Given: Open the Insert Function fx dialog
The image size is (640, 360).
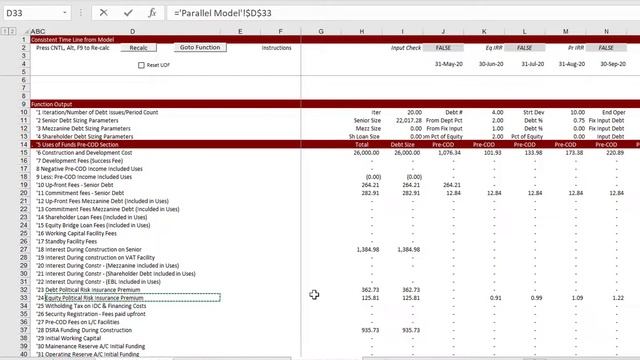Looking at the screenshot, I should tap(152, 13).
